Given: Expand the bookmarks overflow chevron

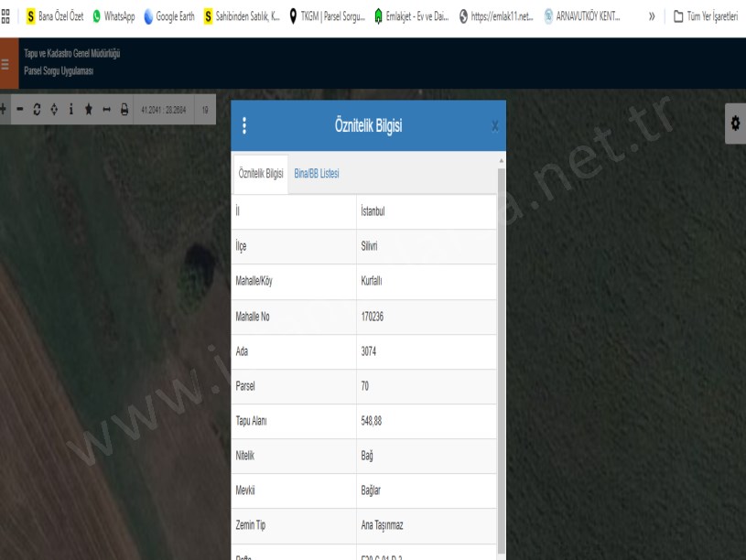Looking at the screenshot, I should point(651,16).
